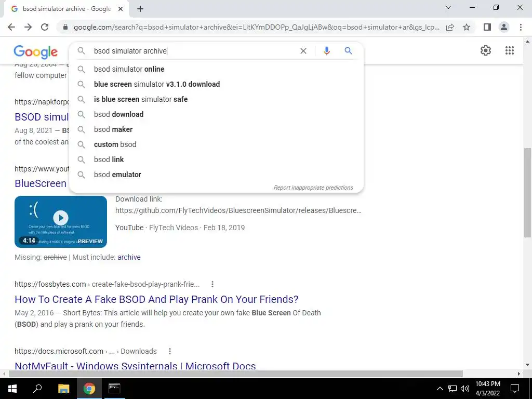This screenshot has height=399, width=532.
Task: Open options for the fossbytes.com result
Action: click(x=212, y=284)
